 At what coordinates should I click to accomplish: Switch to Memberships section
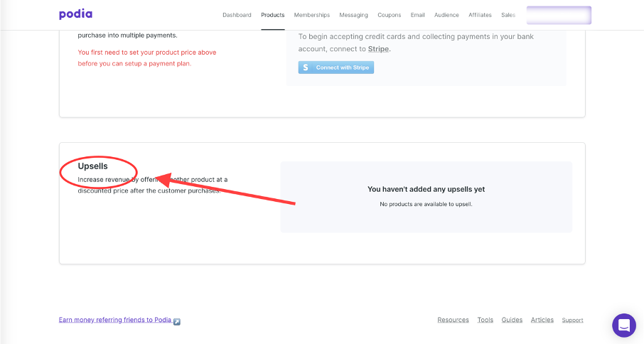pos(312,15)
